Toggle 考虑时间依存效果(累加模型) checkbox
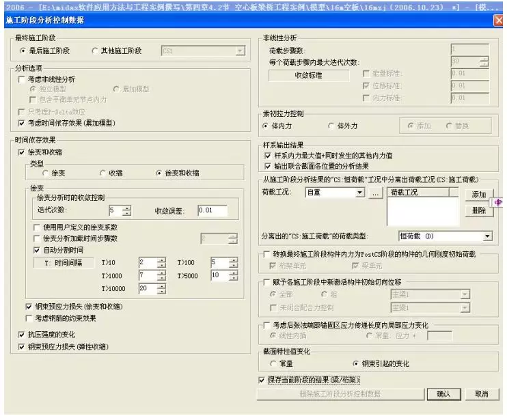Screen dimensions: 507x420 [22, 123]
